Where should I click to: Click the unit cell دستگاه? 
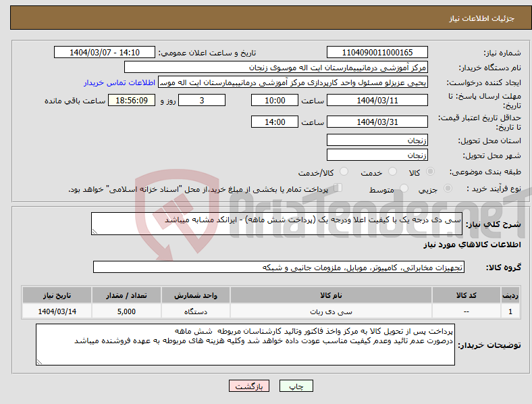coord(196,311)
